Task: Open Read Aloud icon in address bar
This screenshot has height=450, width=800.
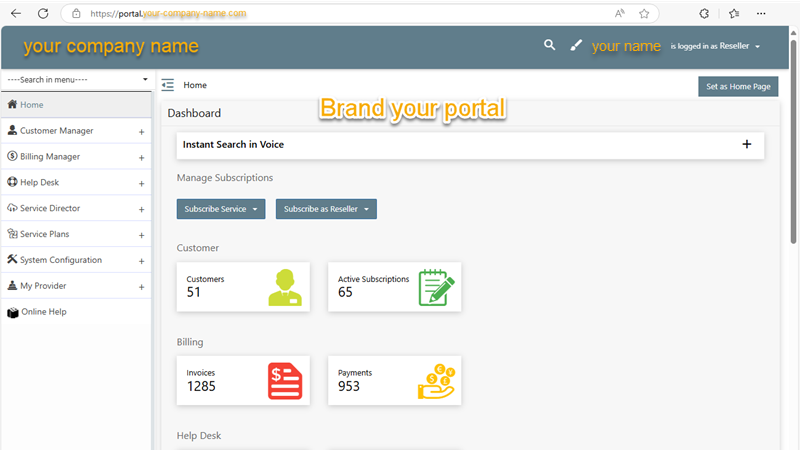Action: click(620, 13)
